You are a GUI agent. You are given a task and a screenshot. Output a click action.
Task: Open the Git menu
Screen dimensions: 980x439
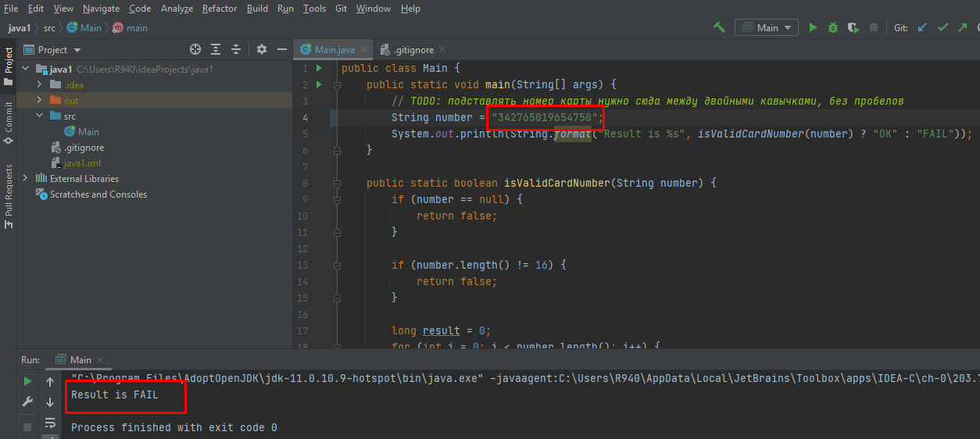pos(342,9)
